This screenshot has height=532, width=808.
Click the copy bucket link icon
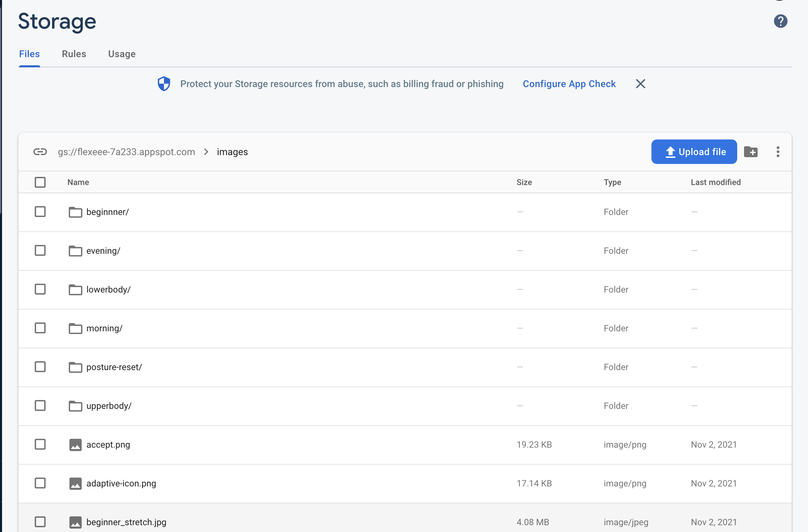40,152
